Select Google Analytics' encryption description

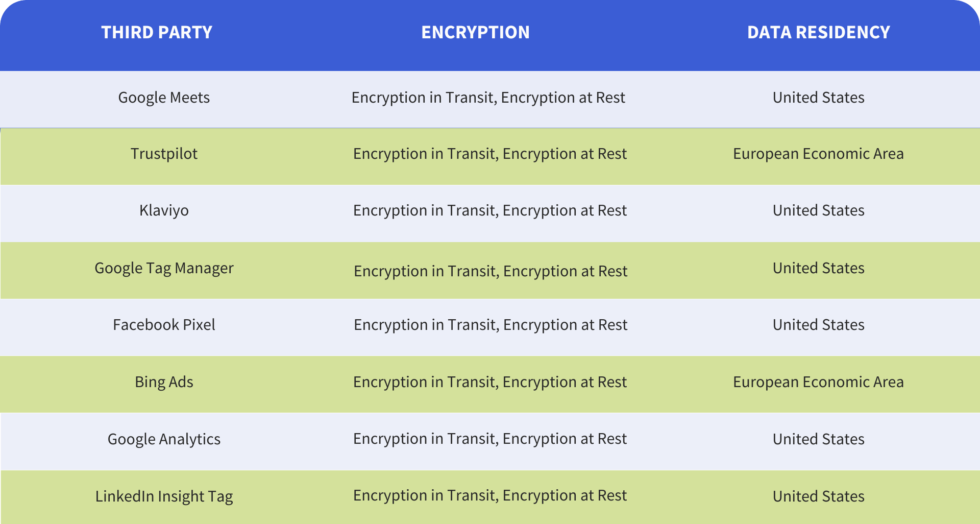click(490, 439)
